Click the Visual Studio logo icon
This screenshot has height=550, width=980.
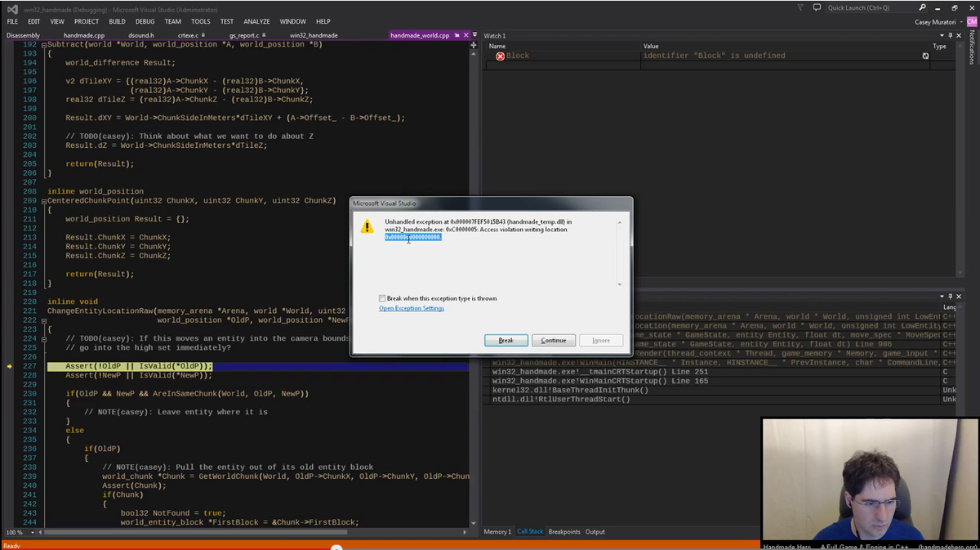pyautogui.click(x=12, y=8)
